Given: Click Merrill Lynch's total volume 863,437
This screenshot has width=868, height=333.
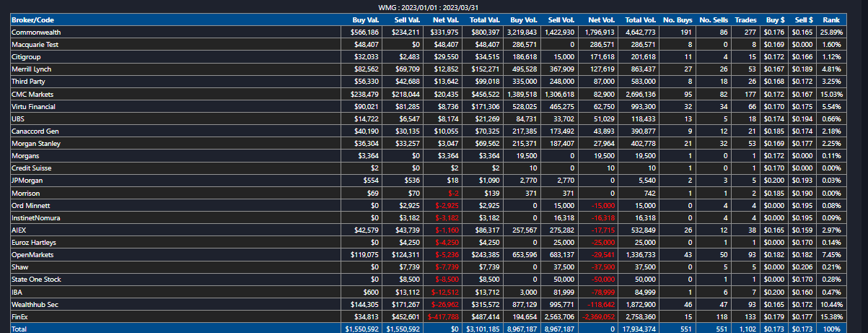Looking at the screenshot, I should click(641, 69).
